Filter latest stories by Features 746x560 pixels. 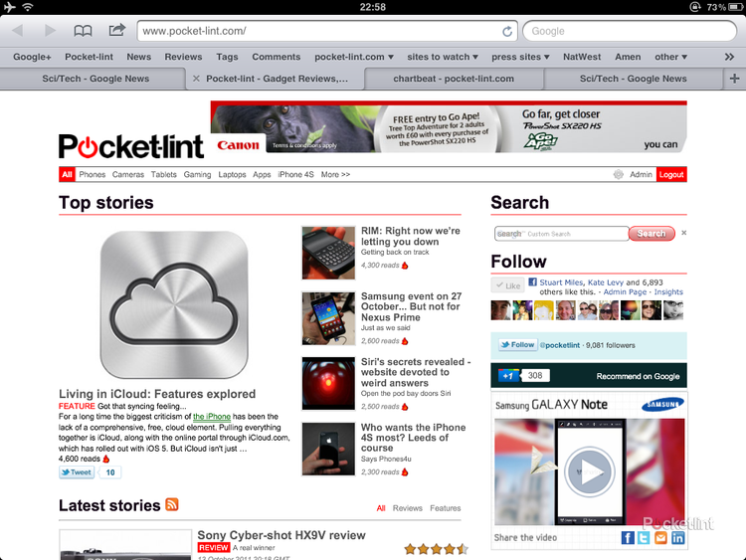coord(446,508)
